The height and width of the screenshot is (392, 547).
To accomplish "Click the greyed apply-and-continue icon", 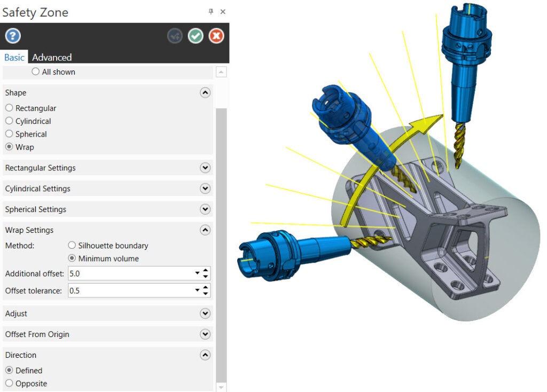I will (175, 36).
